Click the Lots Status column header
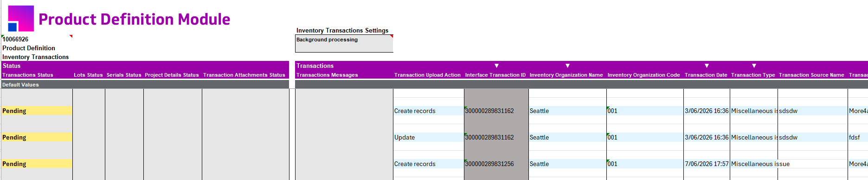 pos(88,75)
